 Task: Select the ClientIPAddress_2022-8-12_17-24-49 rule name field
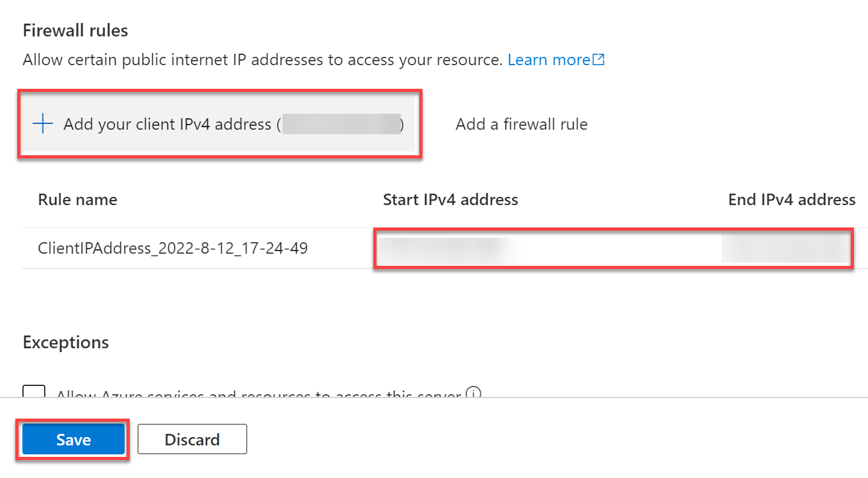(x=173, y=248)
